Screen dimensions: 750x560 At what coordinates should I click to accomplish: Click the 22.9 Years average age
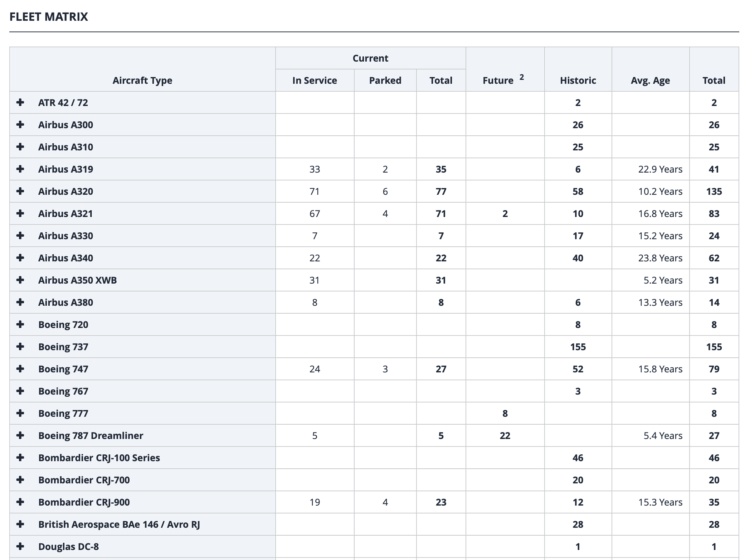click(660, 169)
